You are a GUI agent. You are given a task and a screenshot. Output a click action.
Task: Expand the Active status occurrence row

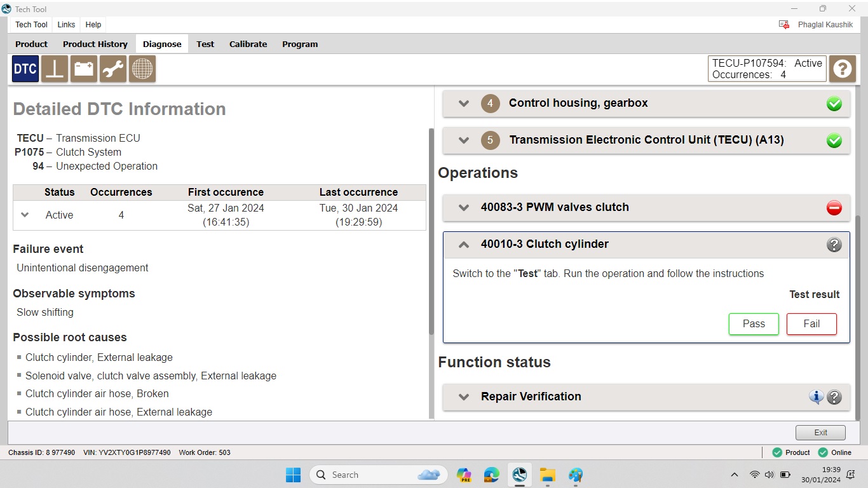pyautogui.click(x=25, y=215)
